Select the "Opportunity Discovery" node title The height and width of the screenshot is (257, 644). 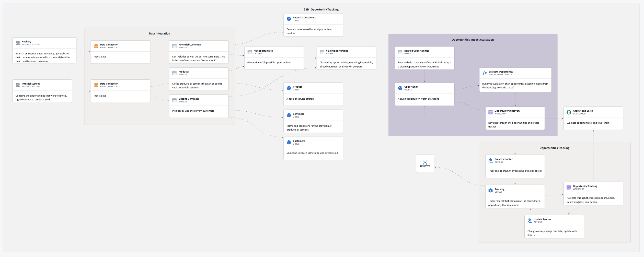[507, 111]
